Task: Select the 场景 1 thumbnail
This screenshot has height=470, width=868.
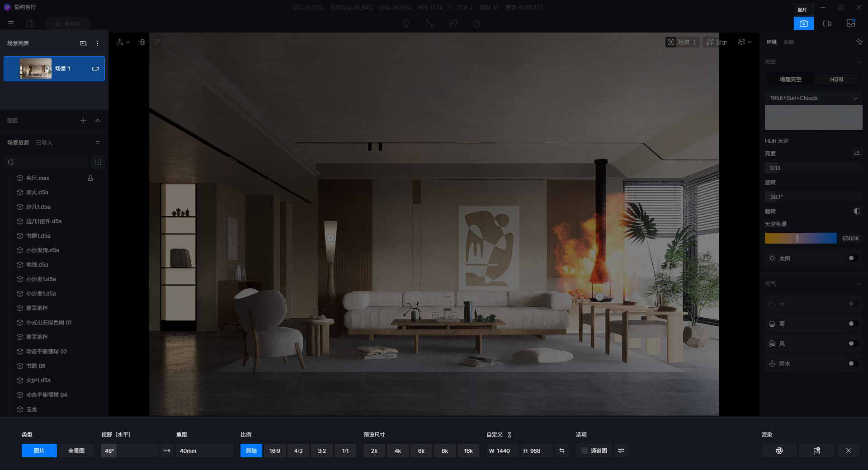Action: 35,69
